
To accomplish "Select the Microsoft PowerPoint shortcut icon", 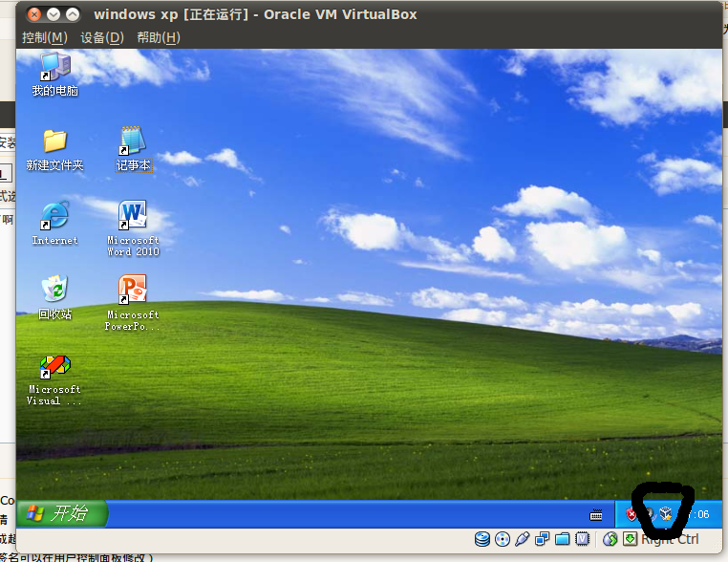I will (133, 302).
